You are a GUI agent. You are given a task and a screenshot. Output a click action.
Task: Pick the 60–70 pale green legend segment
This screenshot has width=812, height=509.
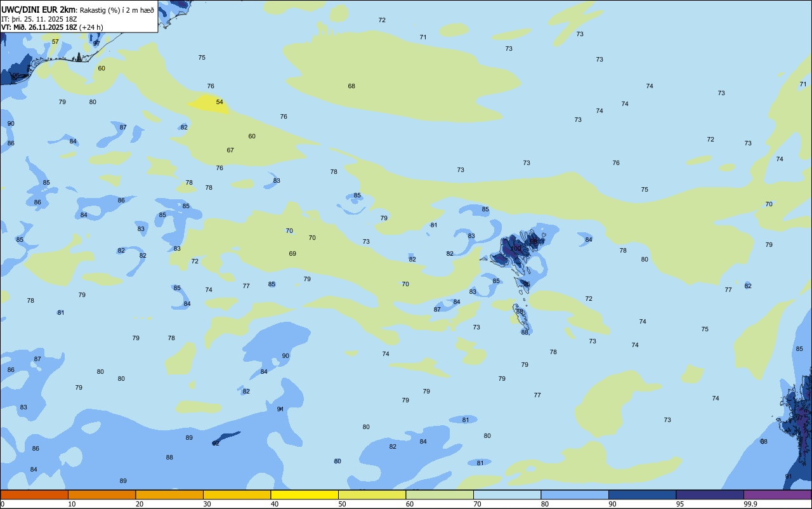pyautogui.click(x=440, y=494)
